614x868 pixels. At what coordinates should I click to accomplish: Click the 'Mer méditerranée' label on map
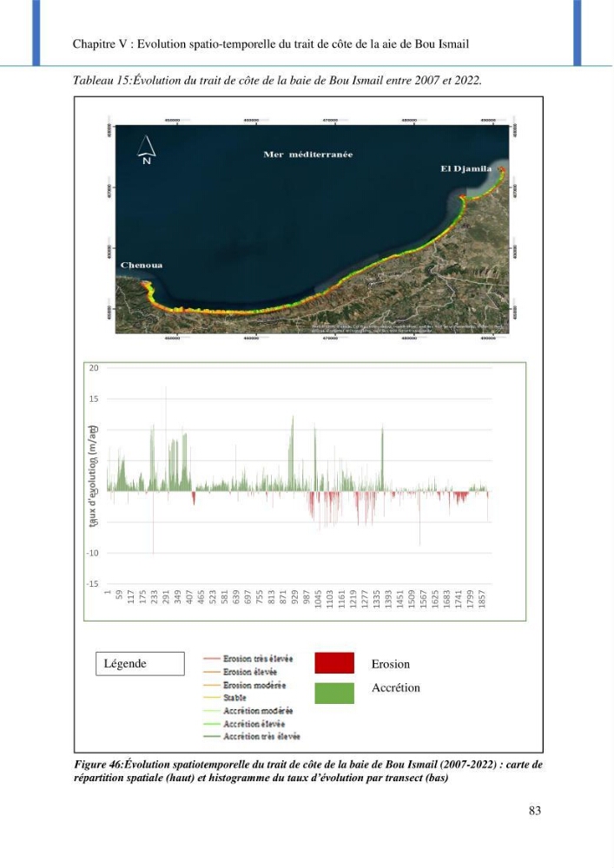pos(307,155)
